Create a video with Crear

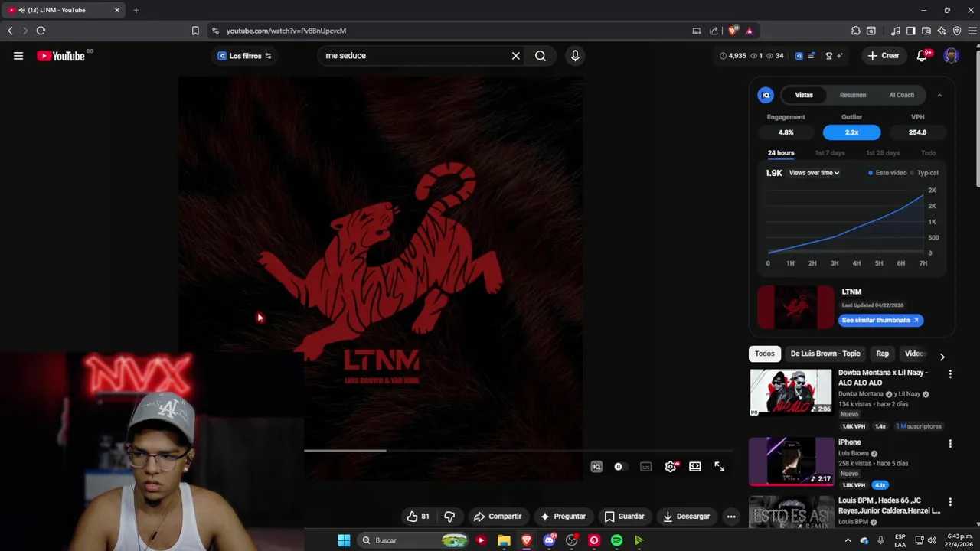[884, 56]
